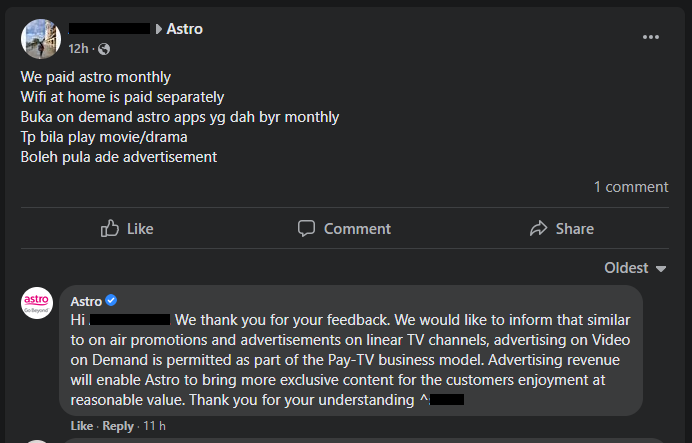
Task: Open the 1 comment count link
Action: click(x=630, y=187)
